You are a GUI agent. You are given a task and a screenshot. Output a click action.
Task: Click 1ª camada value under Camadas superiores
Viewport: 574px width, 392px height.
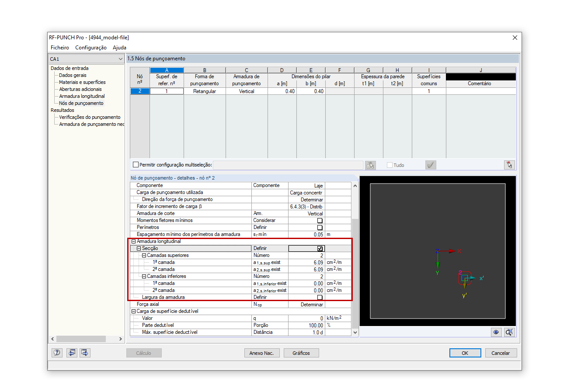[306, 263]
